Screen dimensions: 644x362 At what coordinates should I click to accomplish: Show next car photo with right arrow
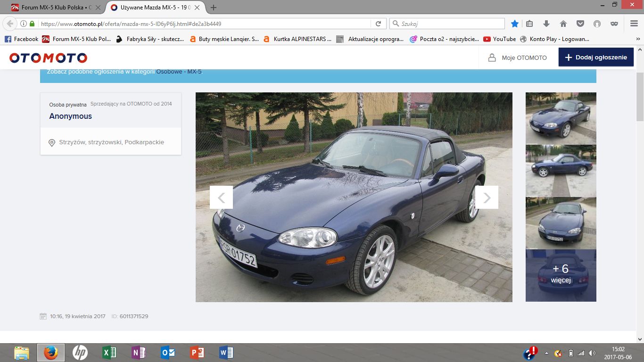(487, 197)
